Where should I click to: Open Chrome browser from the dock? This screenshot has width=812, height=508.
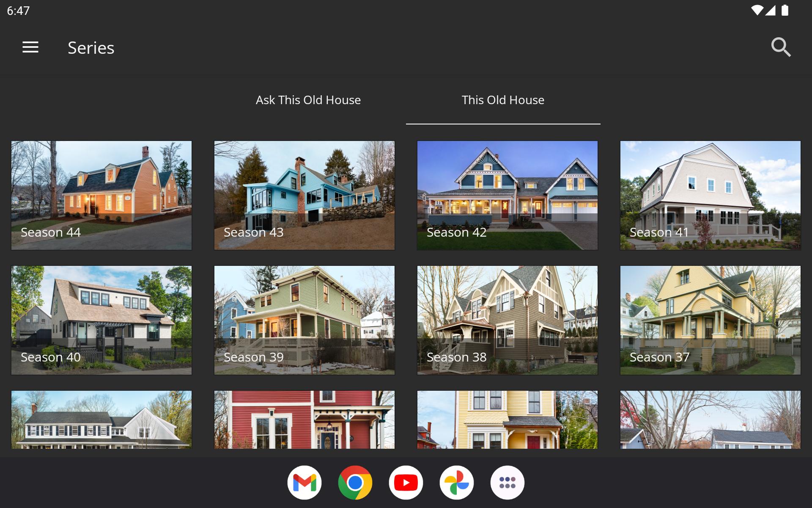point(355,483)
